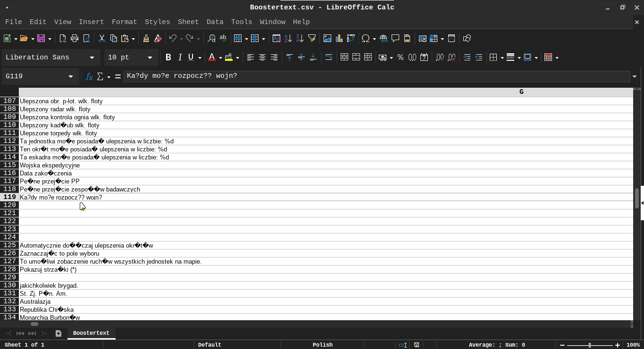Viewport: 644px width, 349px height.
Task: Toggle underline formatting
Action: pos(191,58)
